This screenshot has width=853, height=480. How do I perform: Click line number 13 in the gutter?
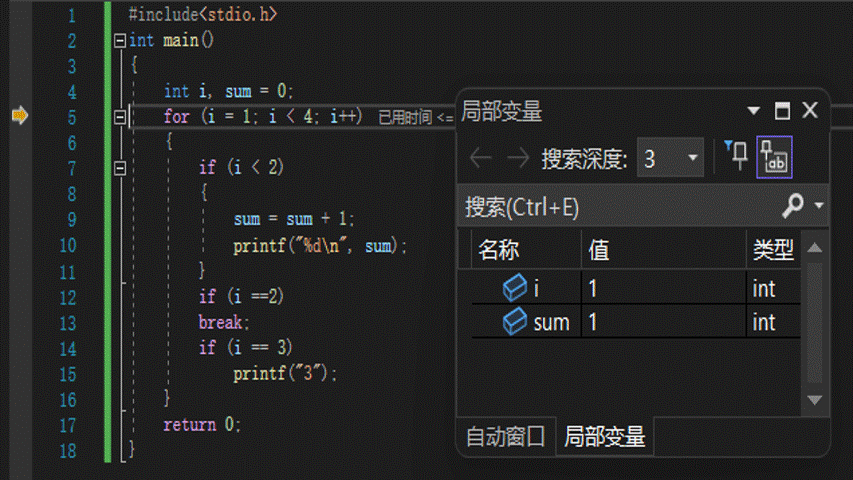(x=67, y=323)
